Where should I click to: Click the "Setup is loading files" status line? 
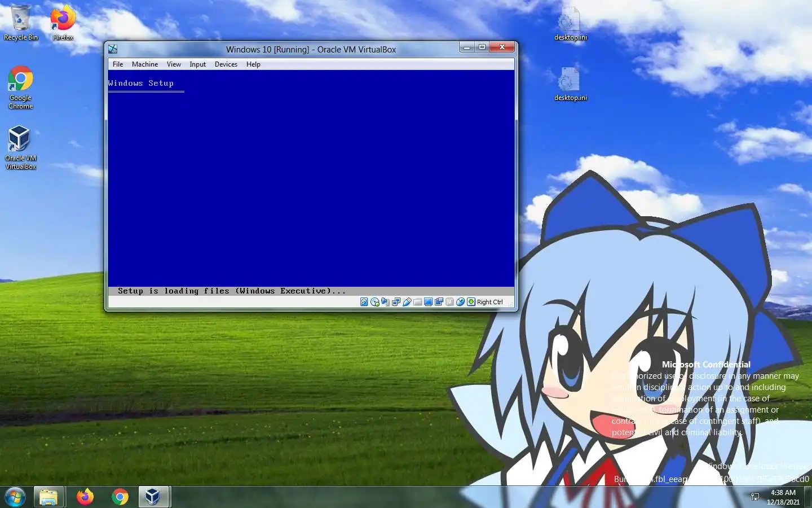231,291
